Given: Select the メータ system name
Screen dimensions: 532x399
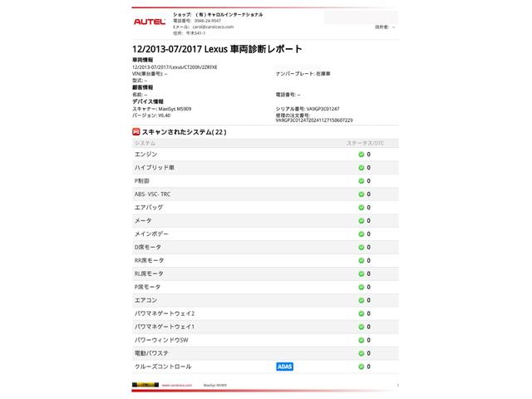Looking at the screenshot, I should [x=143, y=220].
